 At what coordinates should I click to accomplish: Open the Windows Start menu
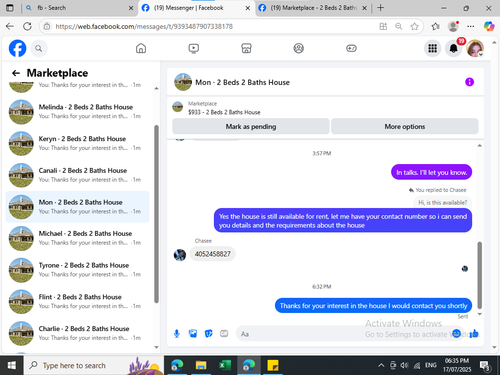click(12, 365)
